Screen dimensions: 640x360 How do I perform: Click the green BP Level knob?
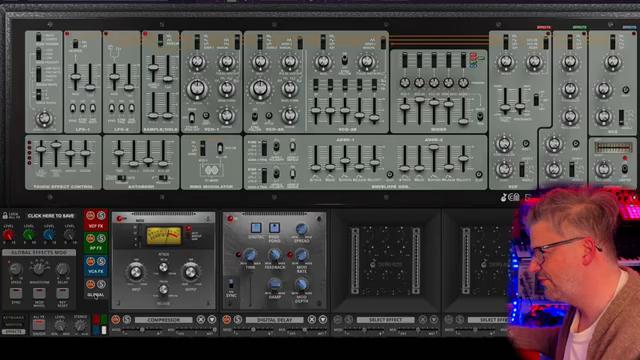pyautogui.click(x=29, y=235)
